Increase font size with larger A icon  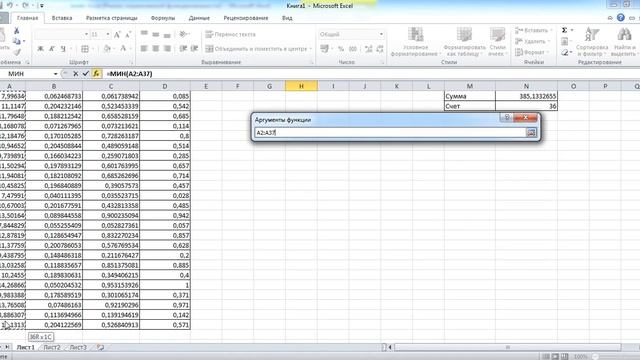coord(117,35)
